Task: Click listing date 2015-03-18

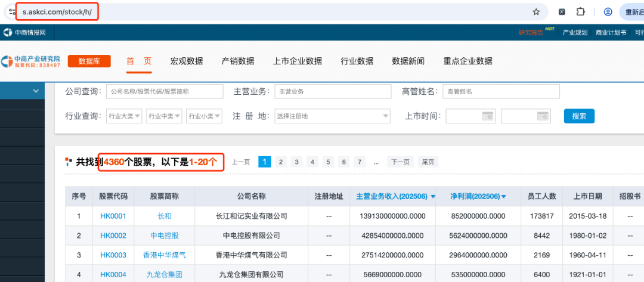Action: pos(588,216)
